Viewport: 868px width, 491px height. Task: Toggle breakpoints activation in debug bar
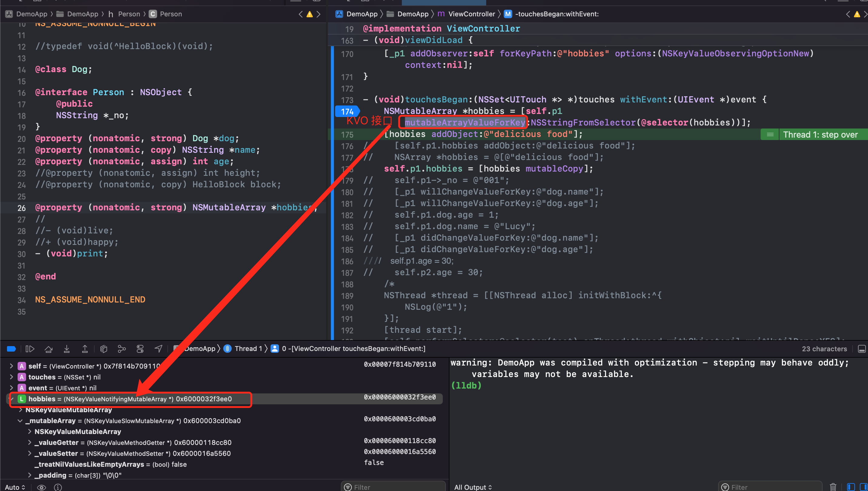(12, 349)
